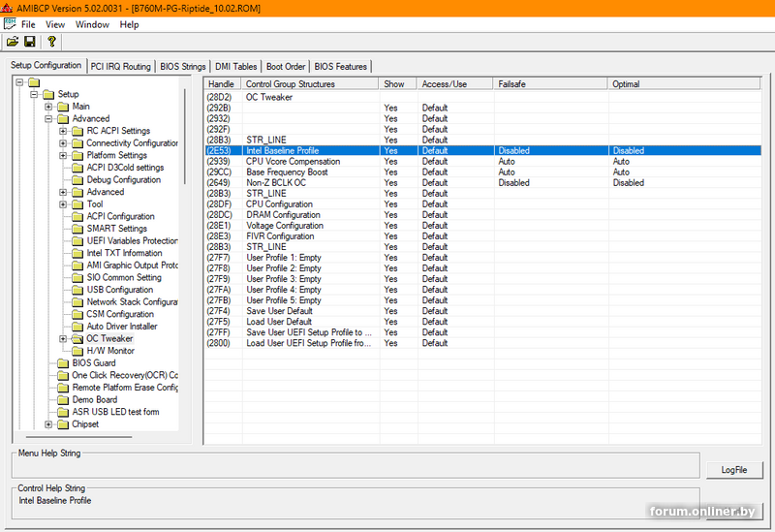Image resolution: width=775 pixels, height=532 pixels.
Task: Expand the Main tree node
Action: (x=48, y=107)
